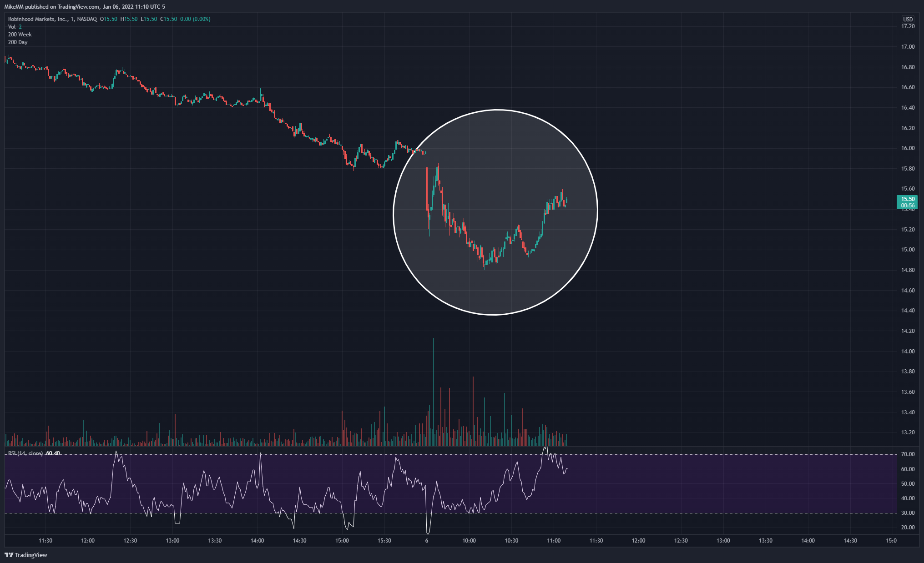Click the 14.00 price axis label
This screenshot has height=563, width=924.
[x=908, y=352]
